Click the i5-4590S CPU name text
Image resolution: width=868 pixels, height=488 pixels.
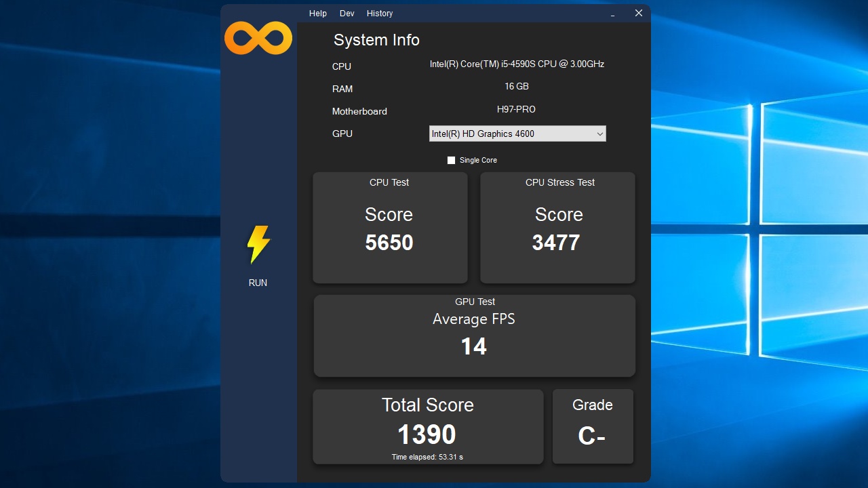[x=517, y=64]
